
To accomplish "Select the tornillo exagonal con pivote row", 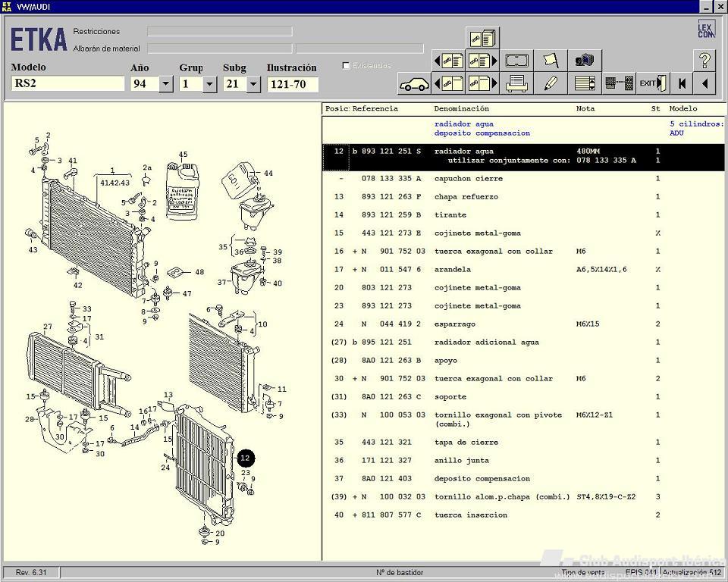I will tap(523, 419).
